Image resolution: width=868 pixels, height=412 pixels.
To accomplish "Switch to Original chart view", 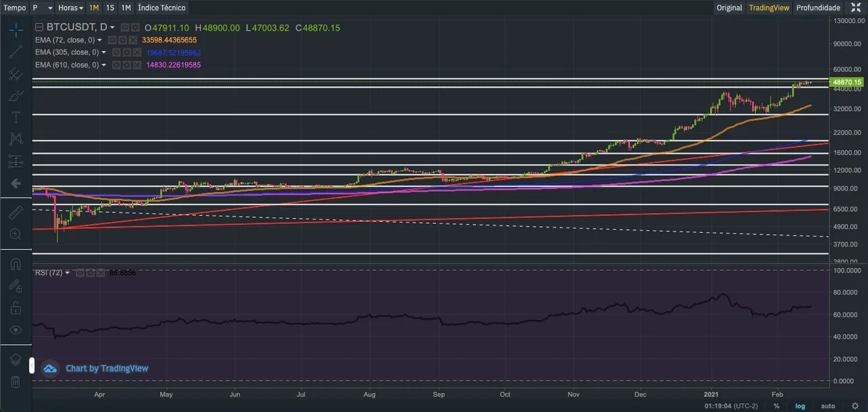I will click(x=730, y=7).
